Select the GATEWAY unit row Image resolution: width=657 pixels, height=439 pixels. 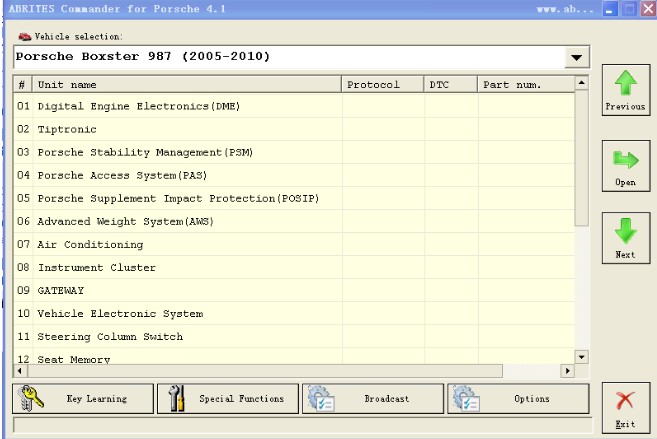click(294, 290)
